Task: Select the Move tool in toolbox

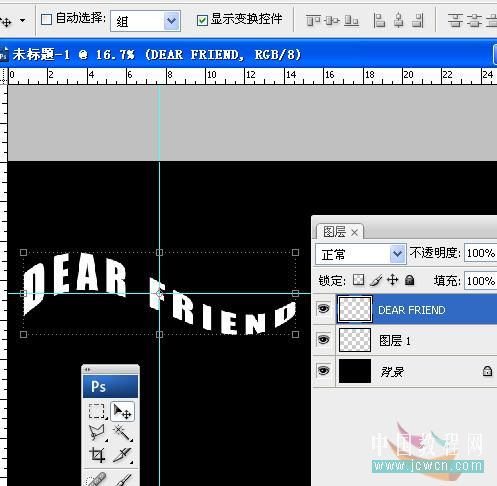Action: (x=122, y=411)
